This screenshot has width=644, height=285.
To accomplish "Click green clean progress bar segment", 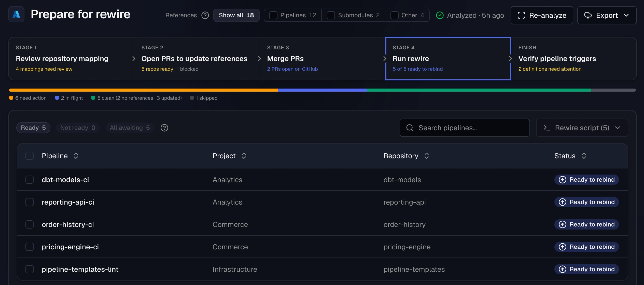I will pos(479,90).
